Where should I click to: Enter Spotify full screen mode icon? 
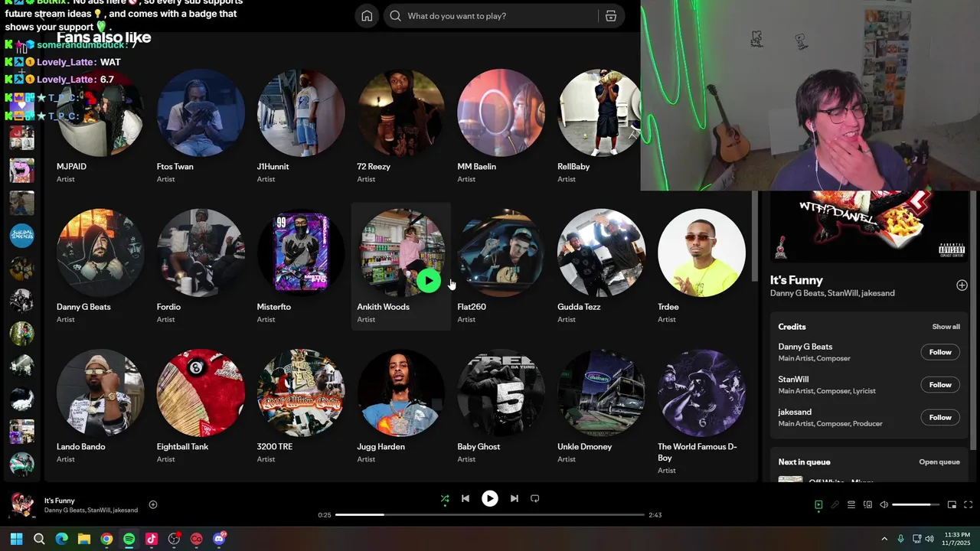click(x=969, y=504)
